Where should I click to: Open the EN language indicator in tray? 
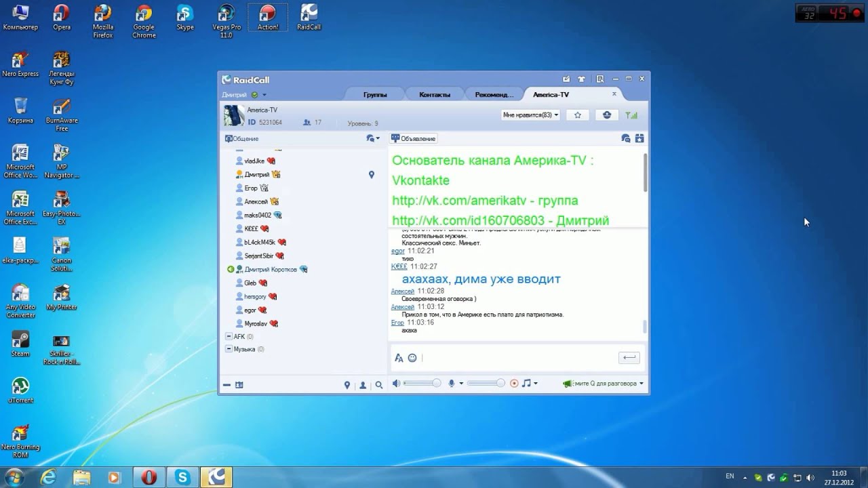(x=730, y=476)
